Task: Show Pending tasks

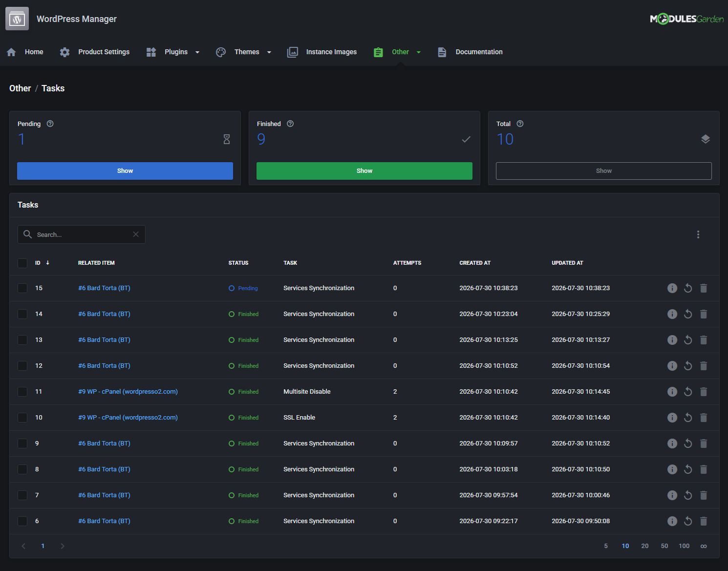Action: coord(125,171)
